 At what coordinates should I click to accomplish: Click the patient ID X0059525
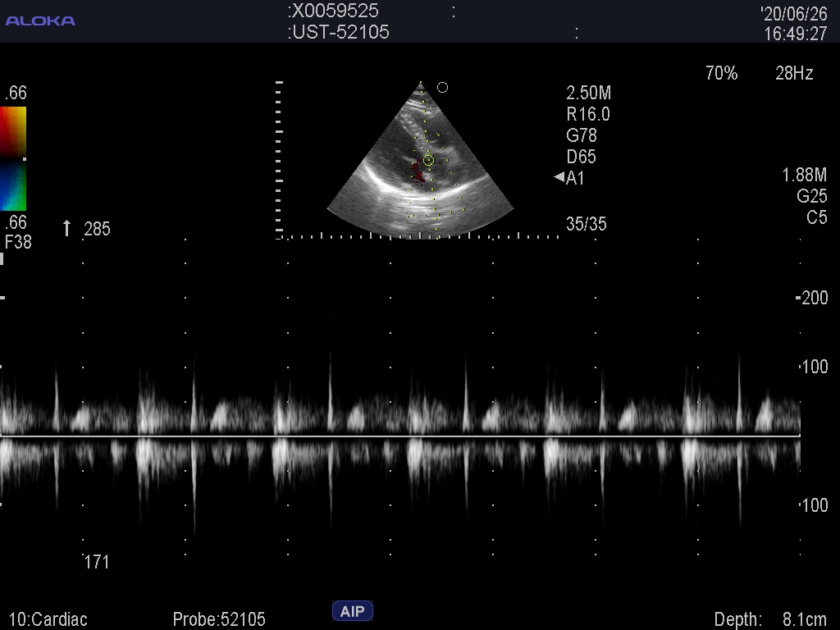coord(335,11)
